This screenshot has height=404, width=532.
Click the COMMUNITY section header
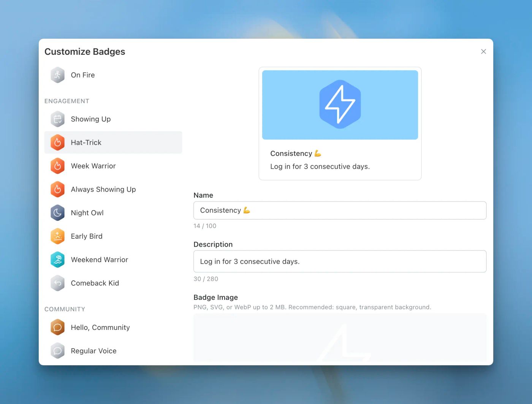65,309
